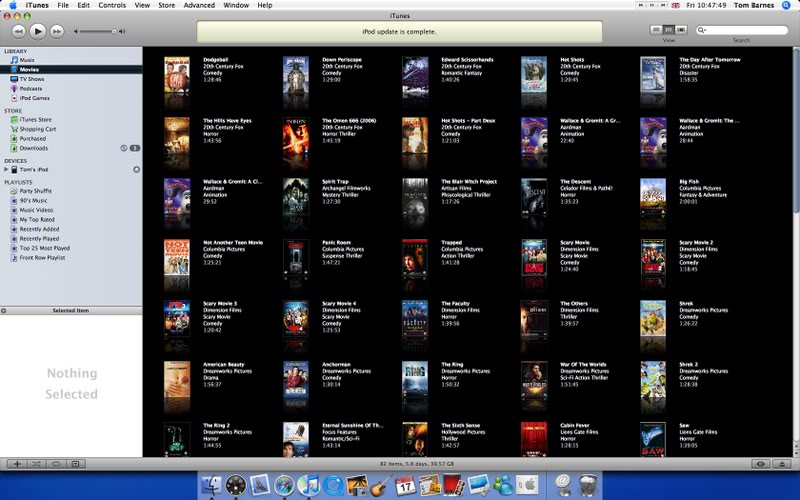The width and height of the screenshot is (800, 500).
Task: Open the search magnifier dropdown
Action: pos(702,30)
